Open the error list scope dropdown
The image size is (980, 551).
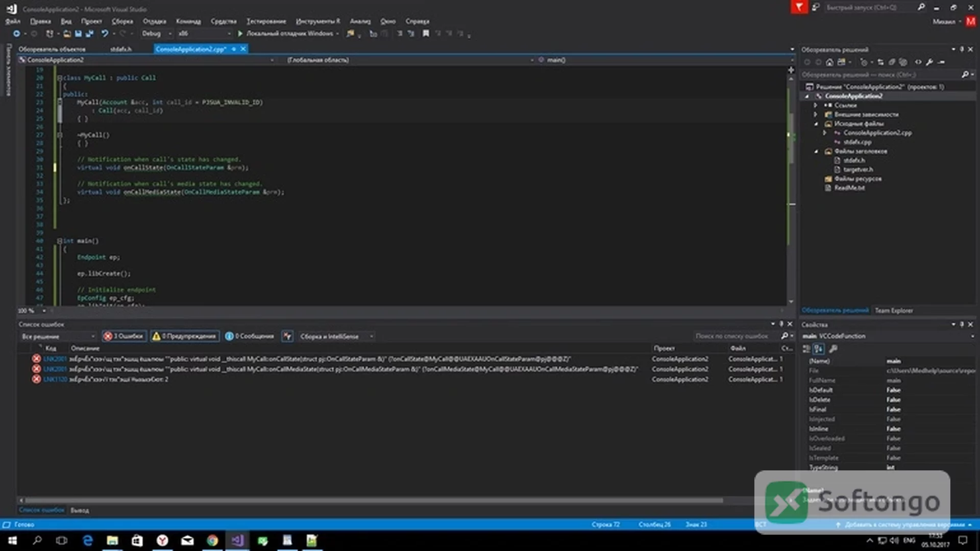tap(58, 336)
